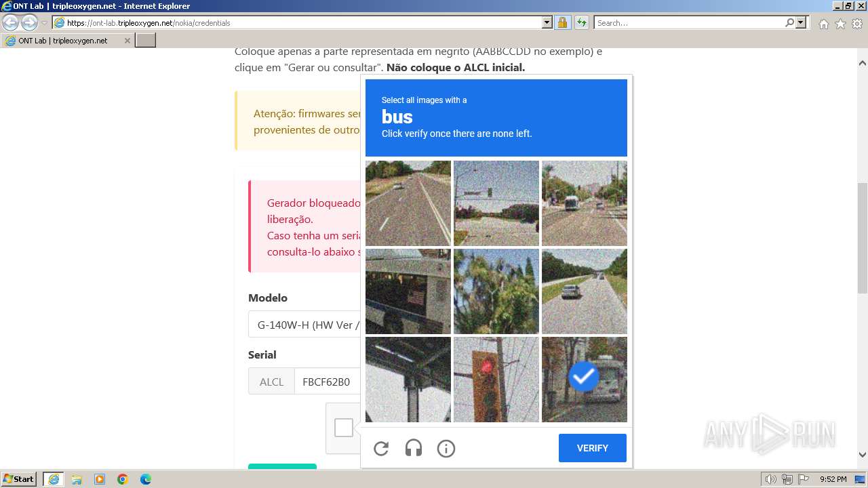
Task: Click the IE Search box
Action: click(689, 22)
